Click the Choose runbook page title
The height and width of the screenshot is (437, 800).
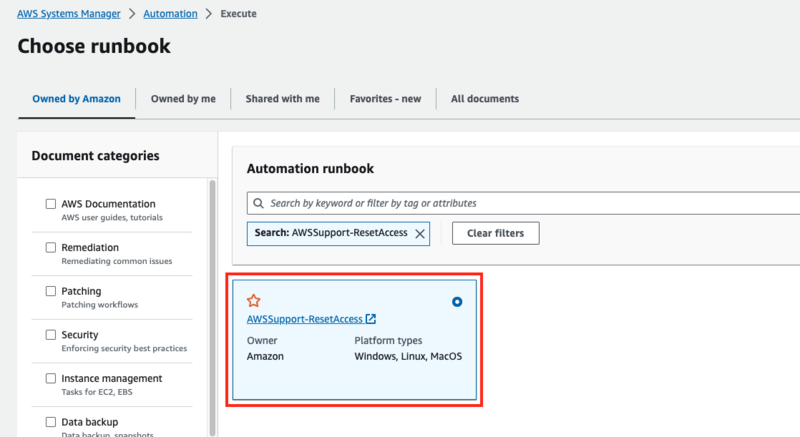pyautogui.click(x=94, y=46)
